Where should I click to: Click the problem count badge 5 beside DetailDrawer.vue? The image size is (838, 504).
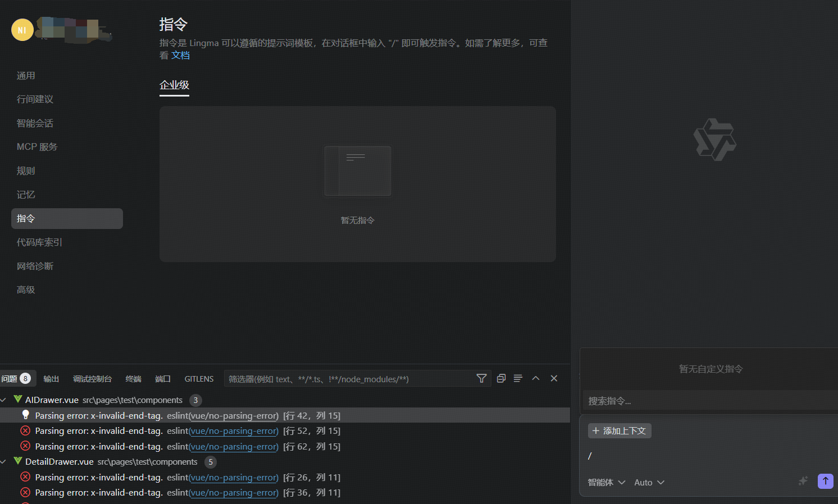pyautogui.click(x=211, y=462)
